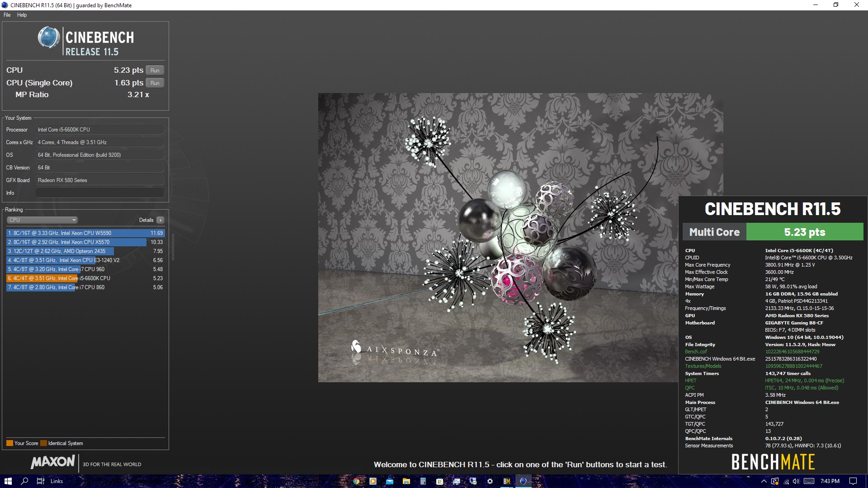Click the MAXON logo
The height and width of the screenshot is (488, 868).
[x=53, y=462]
